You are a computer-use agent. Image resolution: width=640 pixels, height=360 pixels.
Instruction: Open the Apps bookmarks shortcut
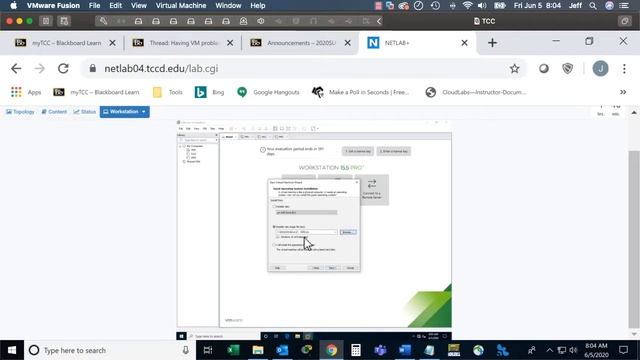pos(26,92)
